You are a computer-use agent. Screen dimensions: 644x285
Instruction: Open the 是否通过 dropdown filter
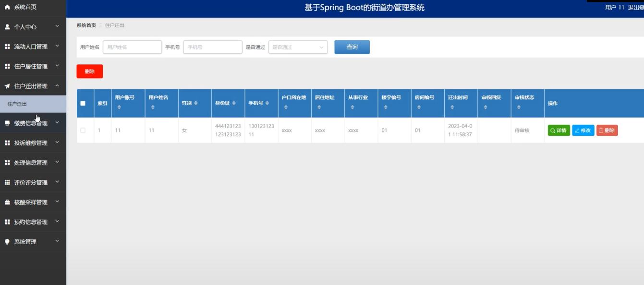298,47
